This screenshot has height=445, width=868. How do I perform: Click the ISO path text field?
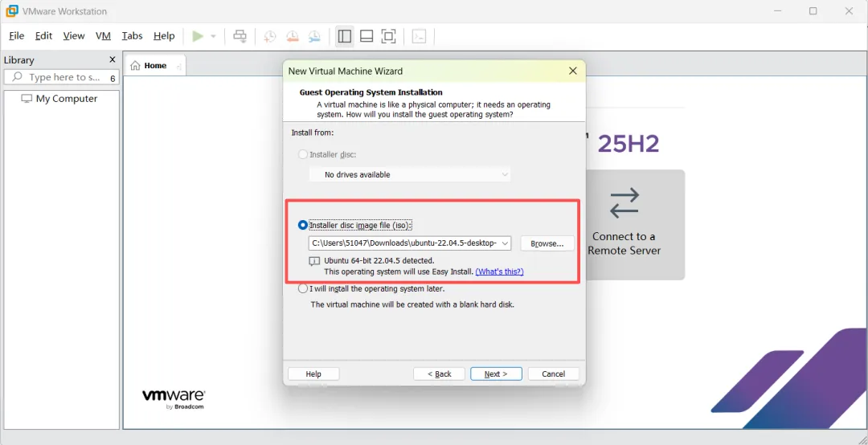[x=403, y=243]
